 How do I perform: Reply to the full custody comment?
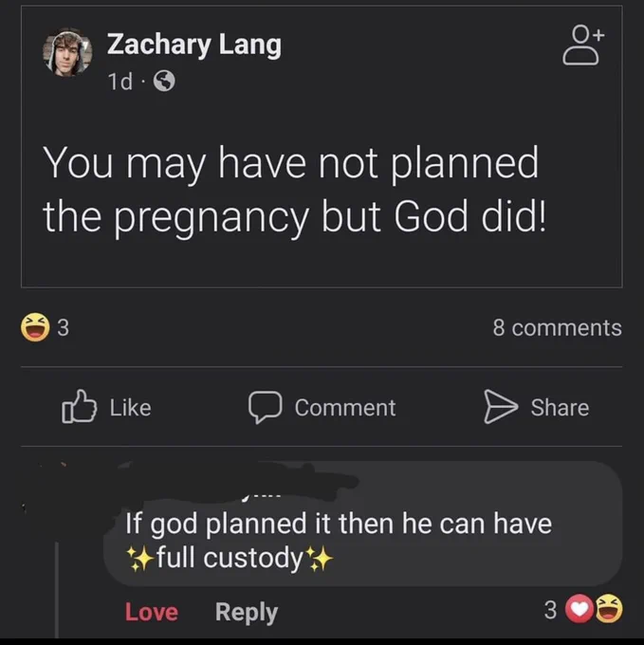pyautogui.click(x=247, y=613)
